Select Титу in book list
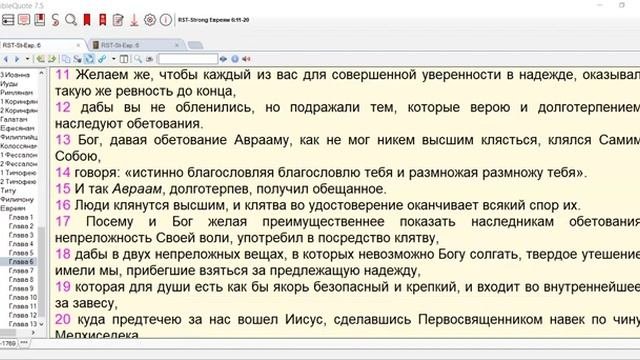The image size is (640, 360). click(8, 191)
